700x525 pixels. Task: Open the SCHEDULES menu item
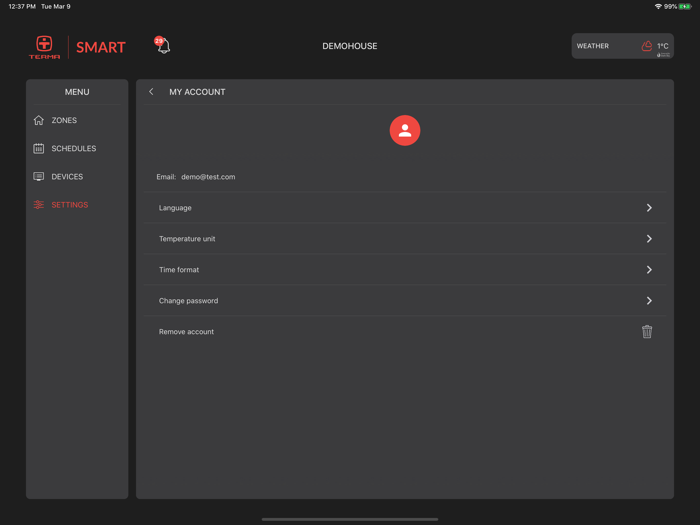(77, 148)
